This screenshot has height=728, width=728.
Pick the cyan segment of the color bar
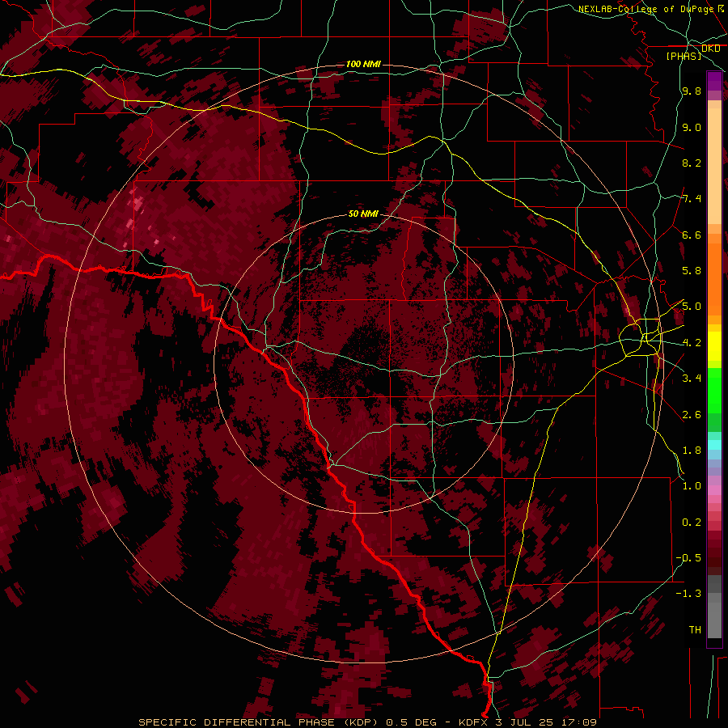pos(714,444)
